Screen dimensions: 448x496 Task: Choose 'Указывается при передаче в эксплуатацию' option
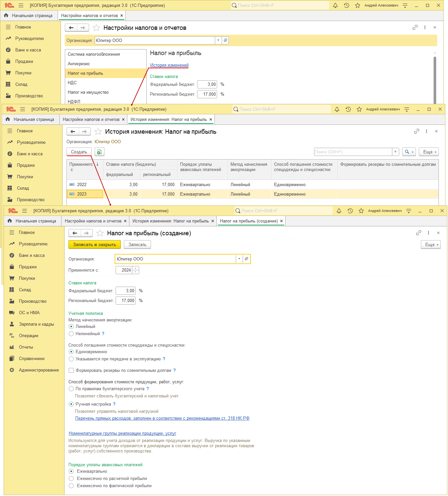click(71, 359)
